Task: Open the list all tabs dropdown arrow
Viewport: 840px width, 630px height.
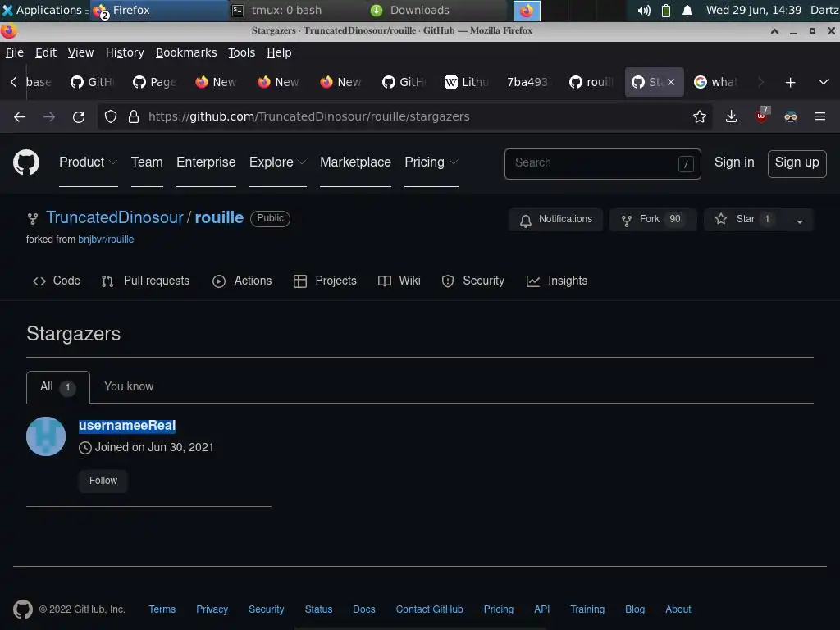Action: coord(824,83)
